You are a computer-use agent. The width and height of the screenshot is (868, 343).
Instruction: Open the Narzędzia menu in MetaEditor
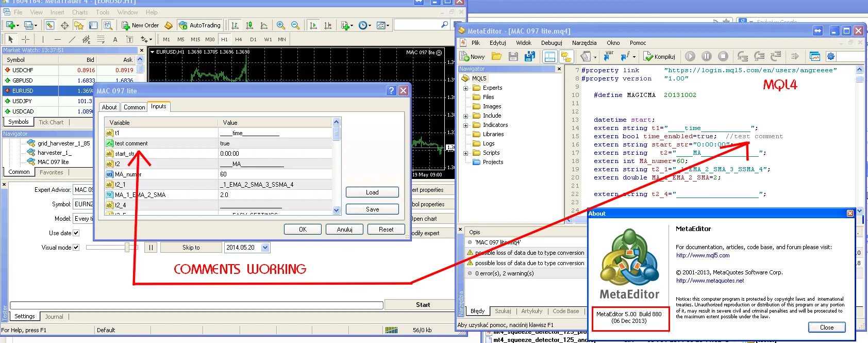tap(584, 43)
